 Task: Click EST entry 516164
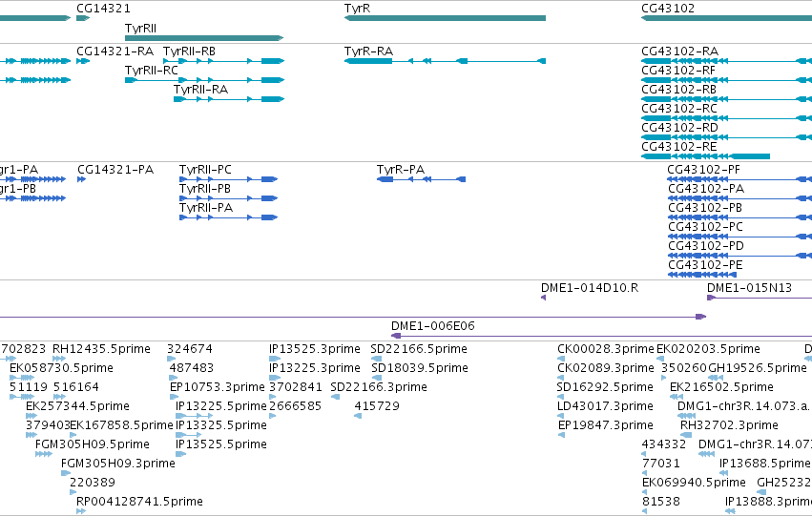(76, 387)
